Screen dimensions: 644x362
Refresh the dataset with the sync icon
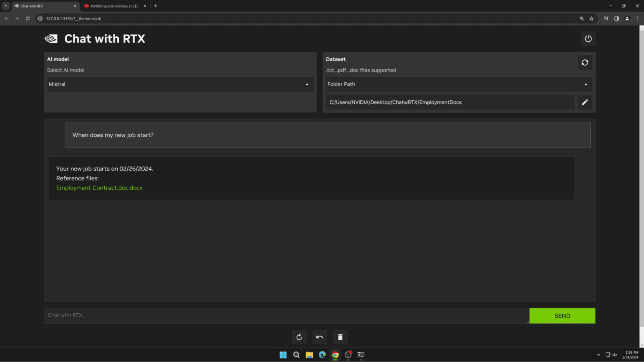(585, 62)
